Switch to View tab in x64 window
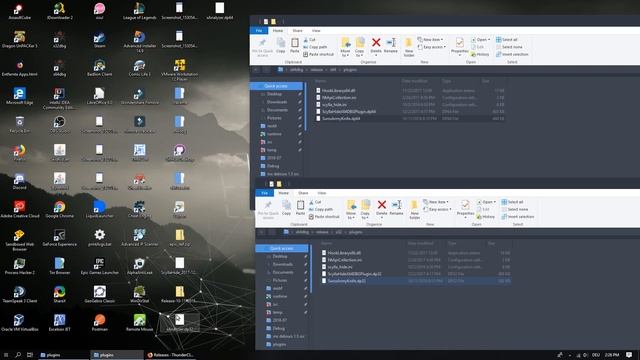This screenshot has width=640, height=360. (x=316, y=31)
